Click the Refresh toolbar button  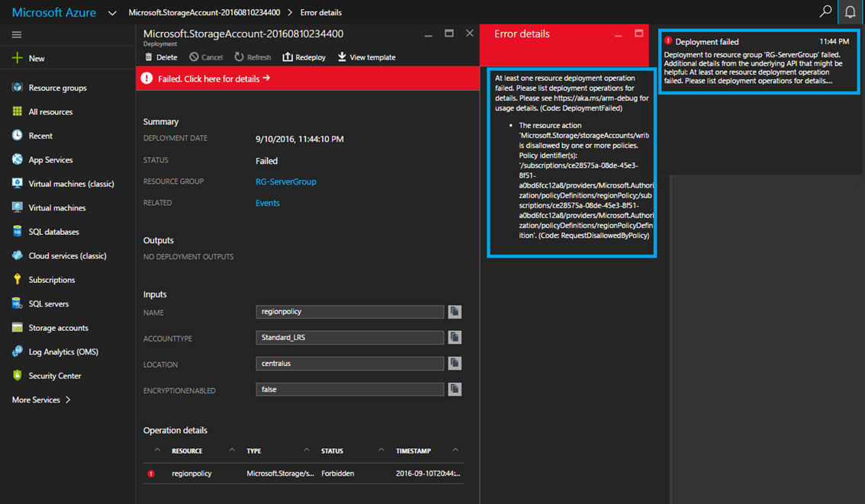pos(252,57)
